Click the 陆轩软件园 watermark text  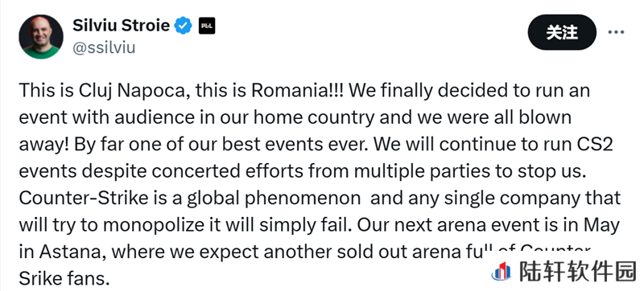578,273
